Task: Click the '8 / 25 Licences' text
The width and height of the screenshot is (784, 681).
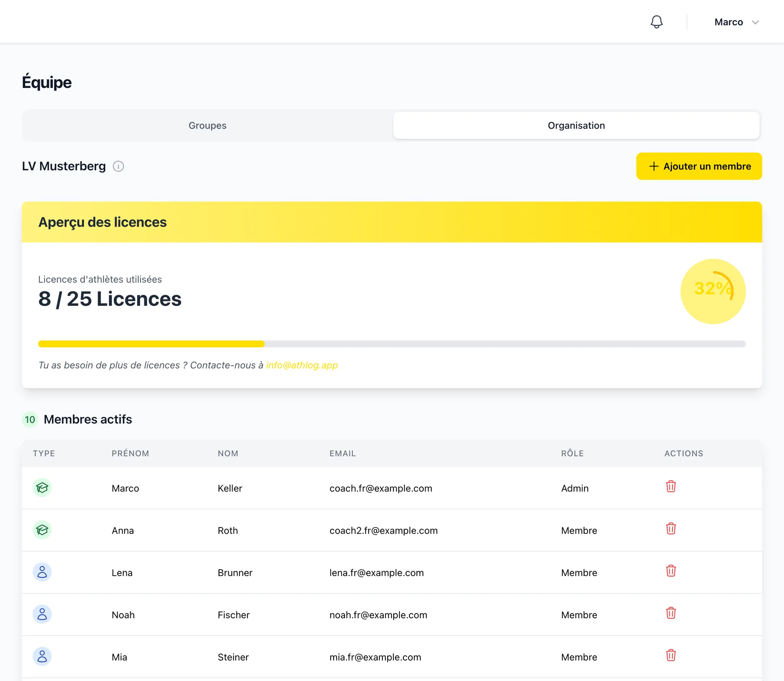Action: [110, 299]
